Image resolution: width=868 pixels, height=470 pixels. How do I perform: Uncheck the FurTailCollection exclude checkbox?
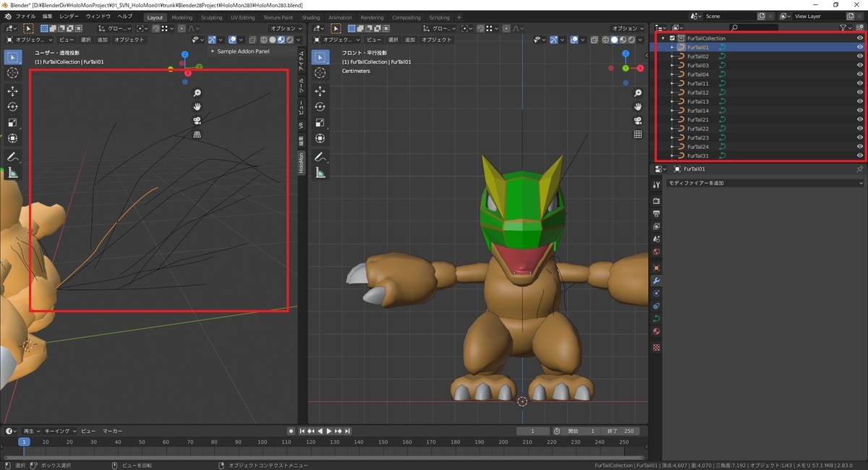click(x=672, y=38)
